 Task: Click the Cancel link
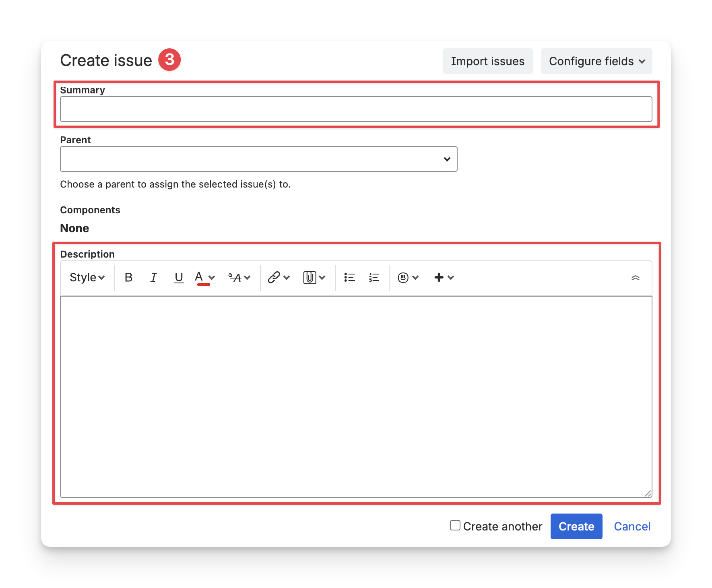coord(632,526)
